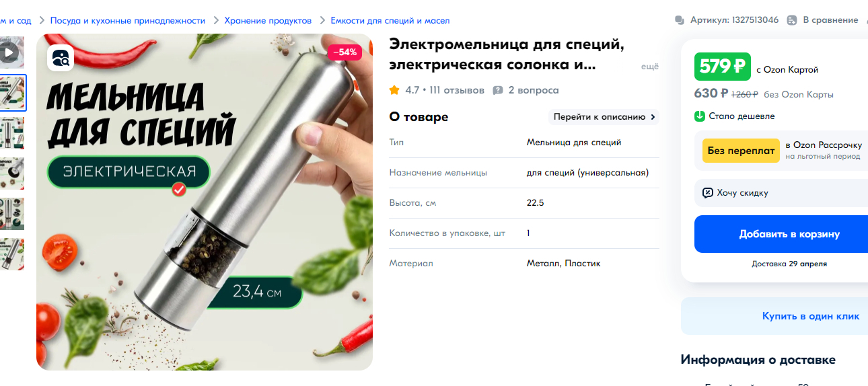
Task: Click the green Стало дешевле arrow icon
Action: pos(700,116)
